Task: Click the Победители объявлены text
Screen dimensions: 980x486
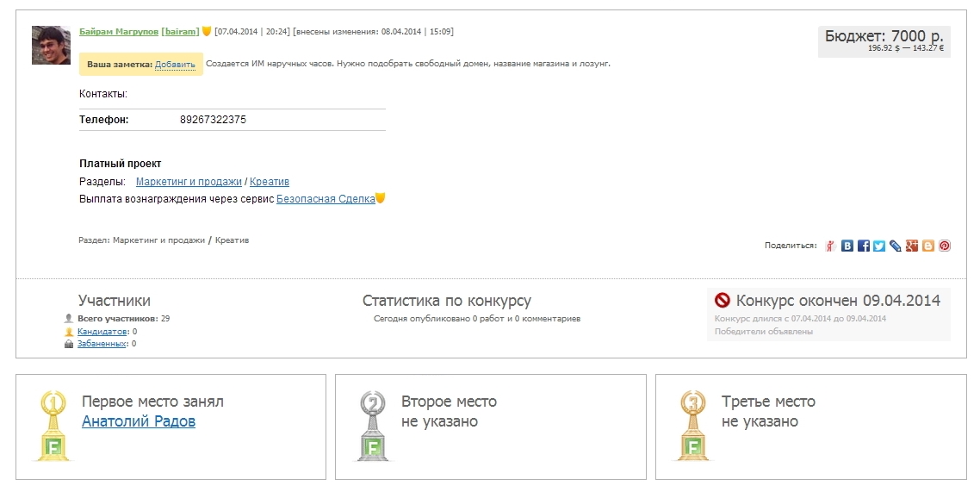Action: 764,332
